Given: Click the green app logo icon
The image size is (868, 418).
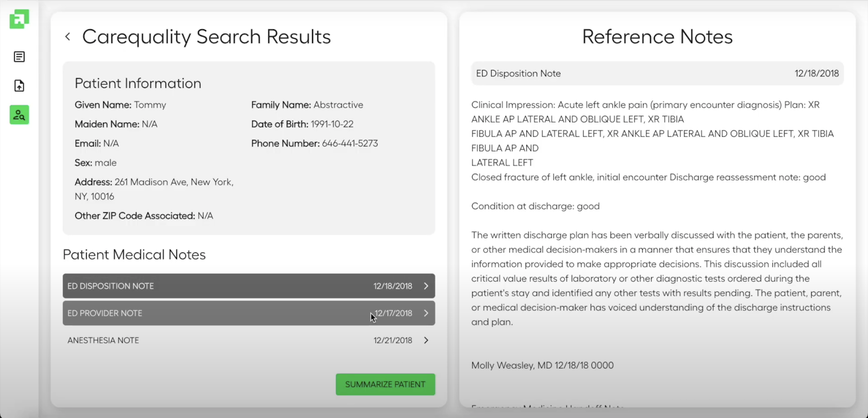Looking at the screenshot, I should point(19,19).
